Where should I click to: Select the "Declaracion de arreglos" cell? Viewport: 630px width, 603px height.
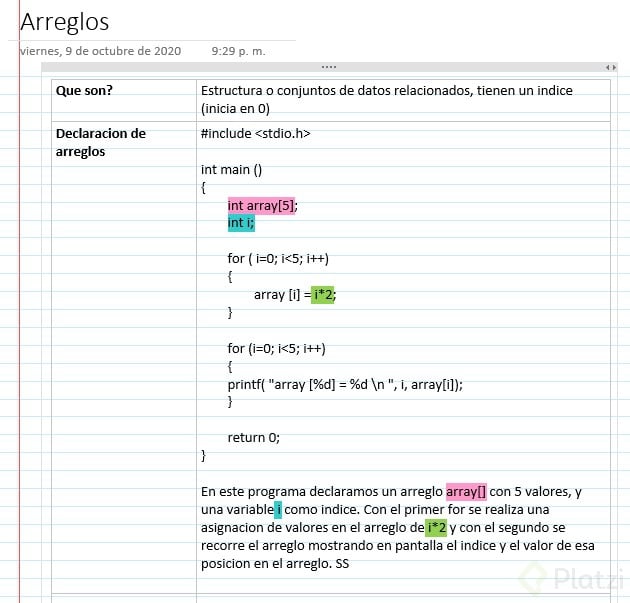coord(124,357)
